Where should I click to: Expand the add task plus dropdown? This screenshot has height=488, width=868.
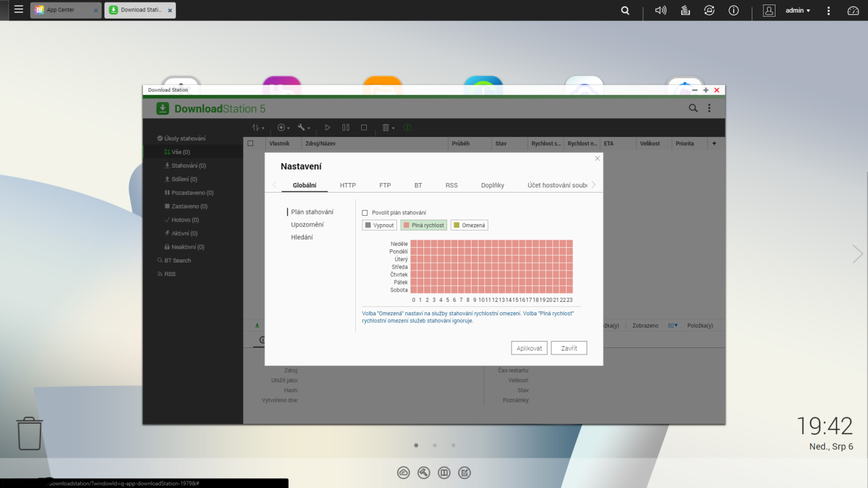point(283,128)
